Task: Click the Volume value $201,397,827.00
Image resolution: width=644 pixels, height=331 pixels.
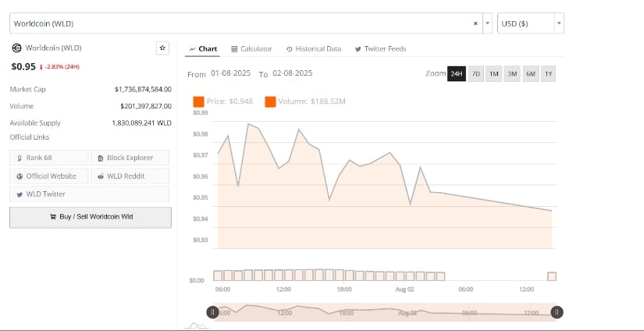Action: click(x=146, y=106)
